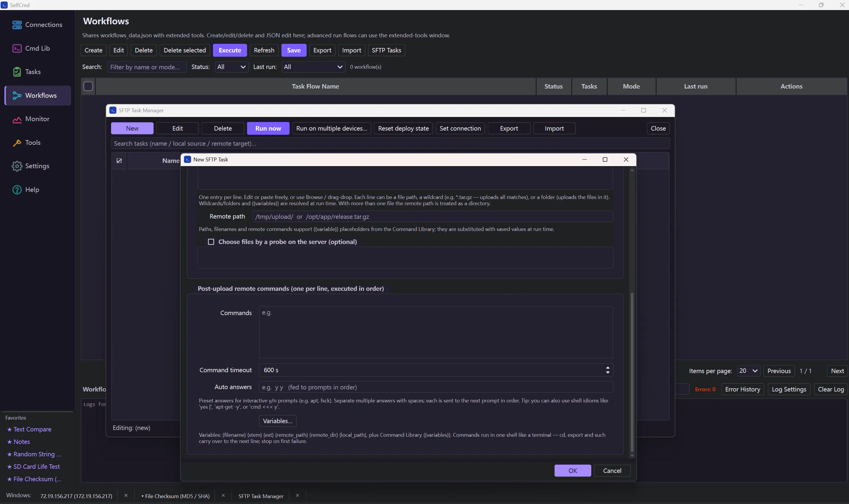The height and width of the screenshot is (504, 849).
Task: Close the New SFTP Task dialog
Action: (626, 160)
